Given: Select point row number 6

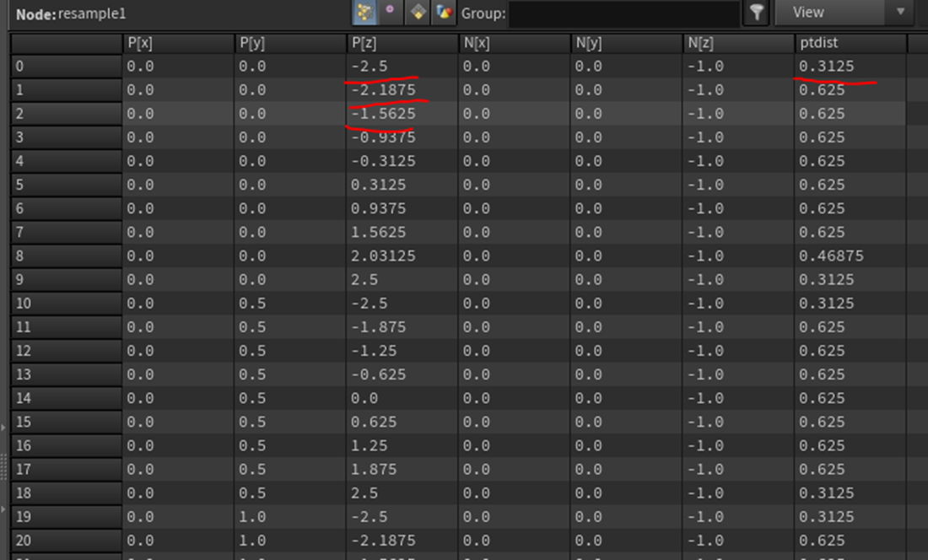Looking at the screenshot, I should (67, 208).
